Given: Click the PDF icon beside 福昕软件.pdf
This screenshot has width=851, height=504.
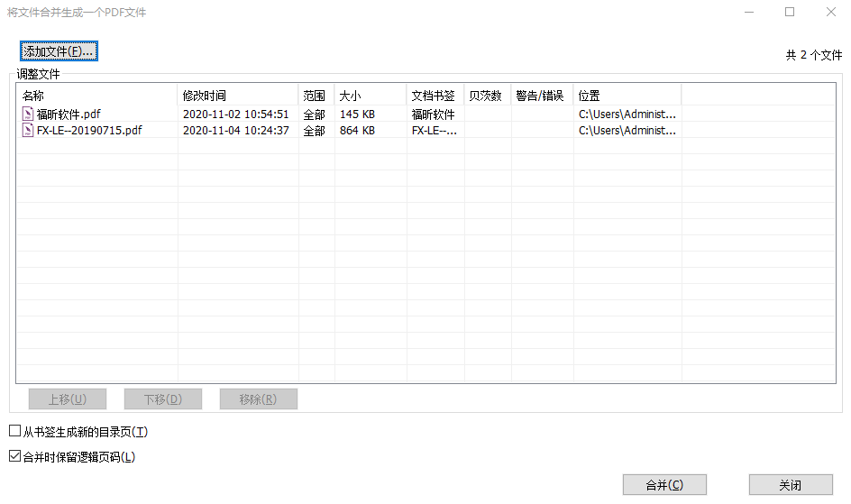Looking at the screenshot, I should (28, 115).
